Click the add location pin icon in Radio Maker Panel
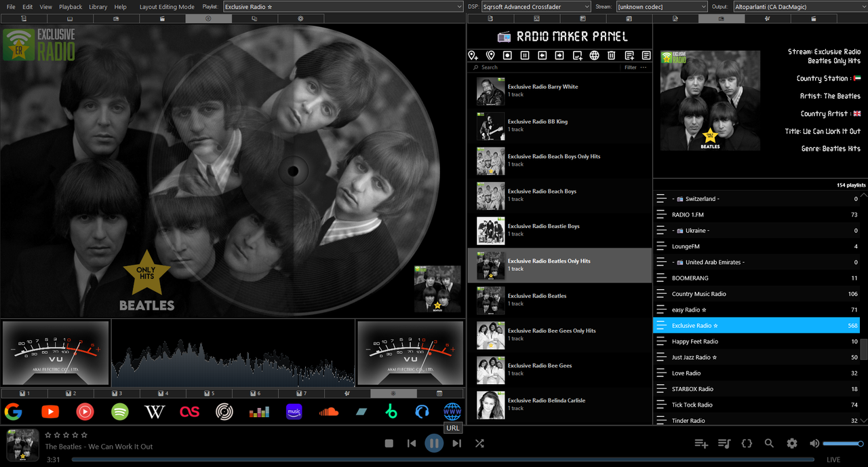This screenshot has width=868, height=467. pyautogui.click(x=473, y=56)
